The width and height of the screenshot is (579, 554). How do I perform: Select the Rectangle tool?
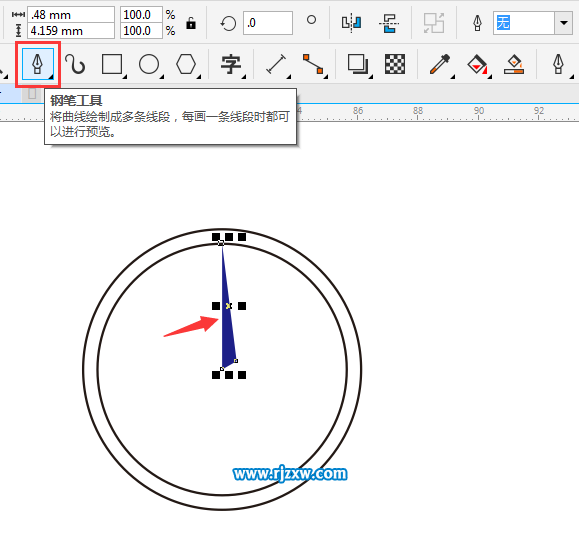[x=112, y=64]
